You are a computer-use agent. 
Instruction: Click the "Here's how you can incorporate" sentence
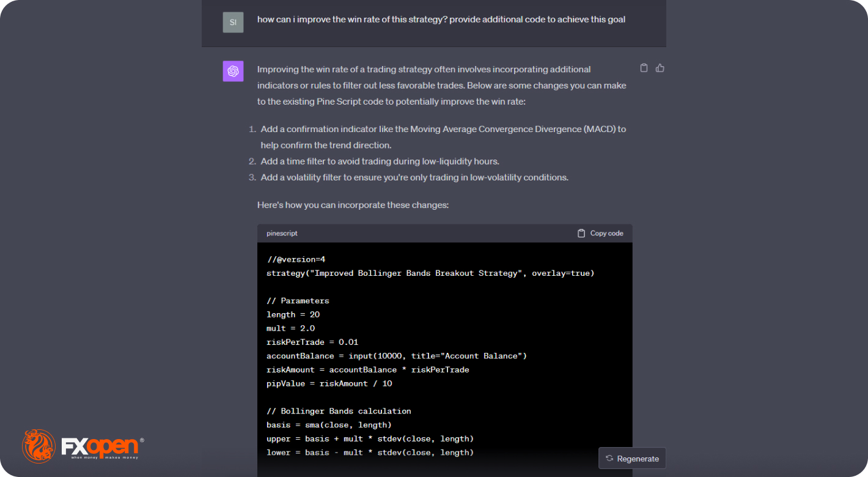point(353,205)
